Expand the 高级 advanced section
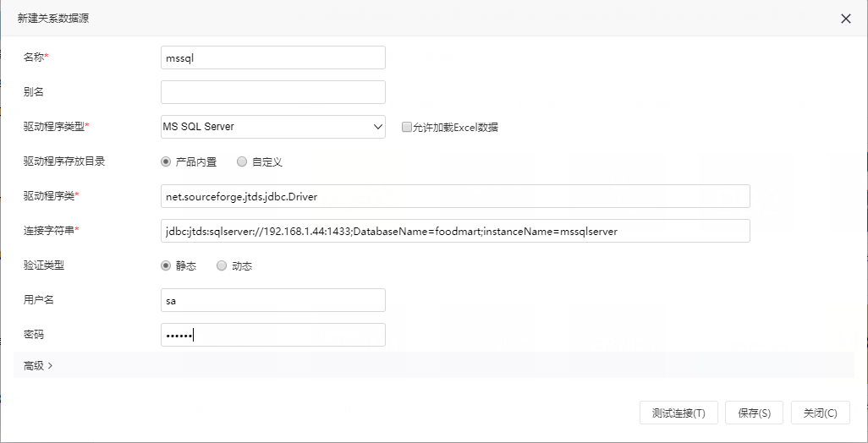 click(38, 365)
